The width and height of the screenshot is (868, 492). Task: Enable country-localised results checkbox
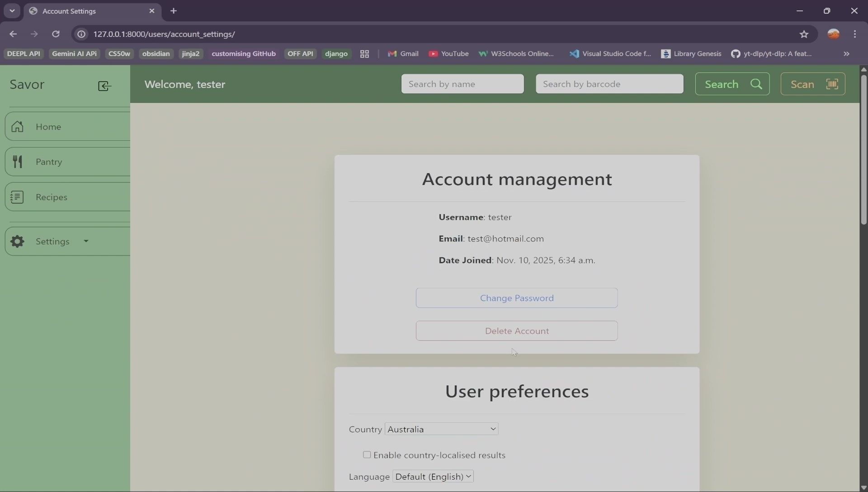tap(367, 455)
